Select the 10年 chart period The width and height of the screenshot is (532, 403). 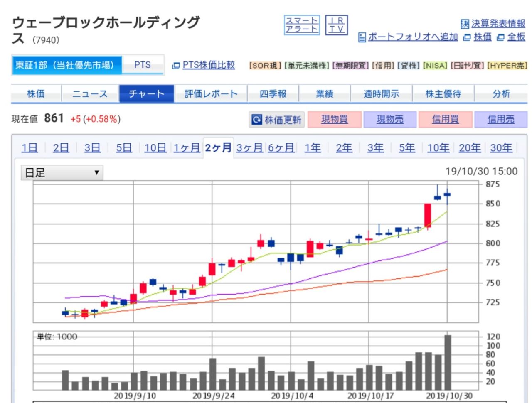[438, 148]
